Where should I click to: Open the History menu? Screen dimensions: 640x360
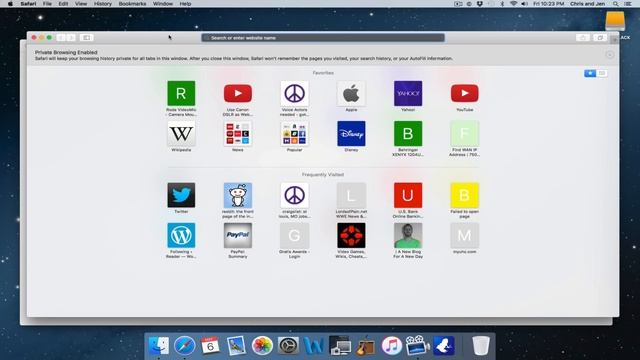click(102, 4)
